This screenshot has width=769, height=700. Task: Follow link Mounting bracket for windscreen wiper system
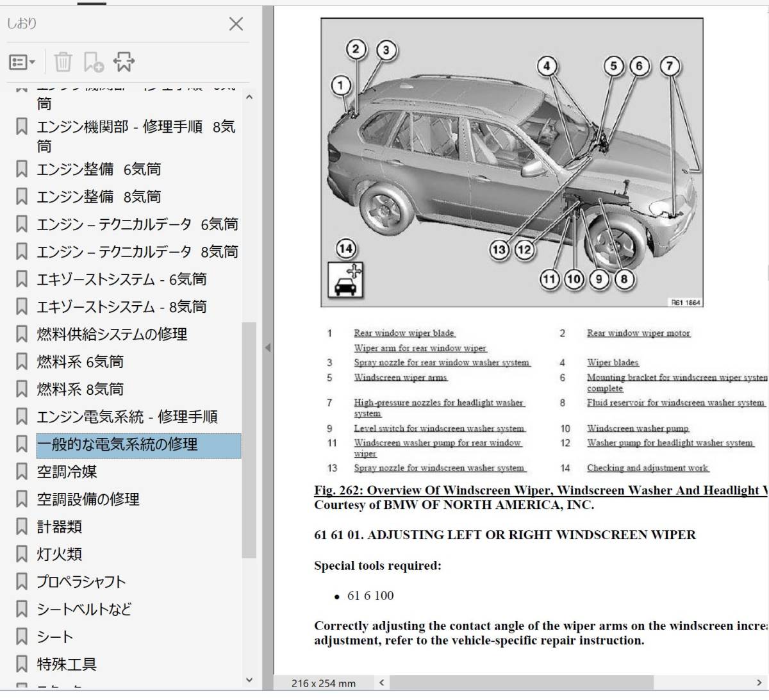point(677,383)
